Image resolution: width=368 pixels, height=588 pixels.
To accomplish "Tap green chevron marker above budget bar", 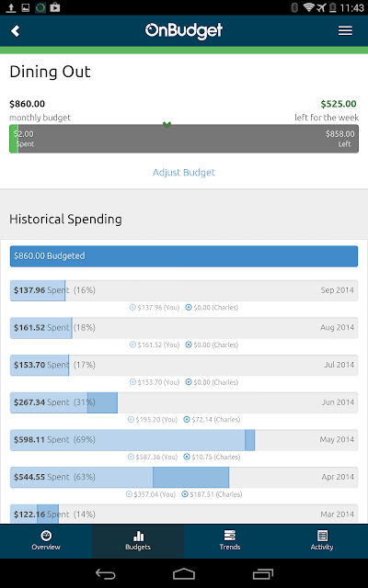I will point(167,124).
